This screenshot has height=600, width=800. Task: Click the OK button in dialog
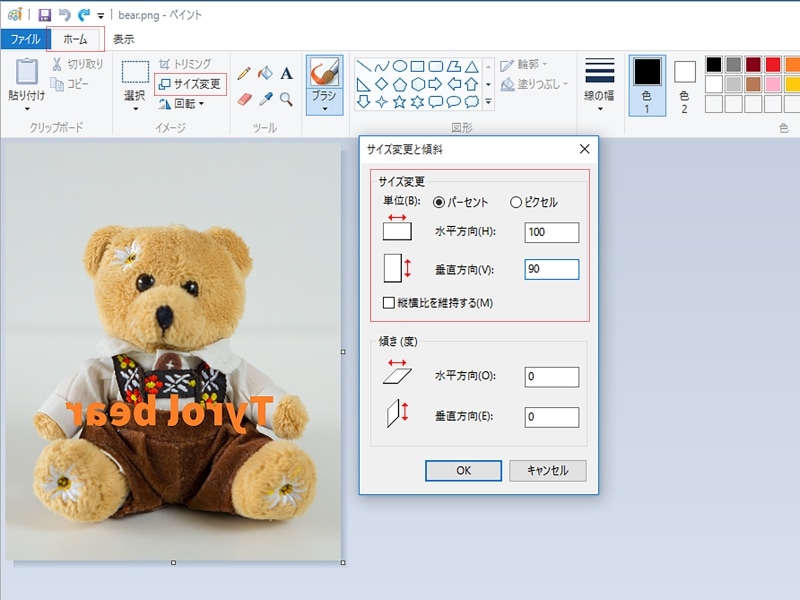click(463, 471)
